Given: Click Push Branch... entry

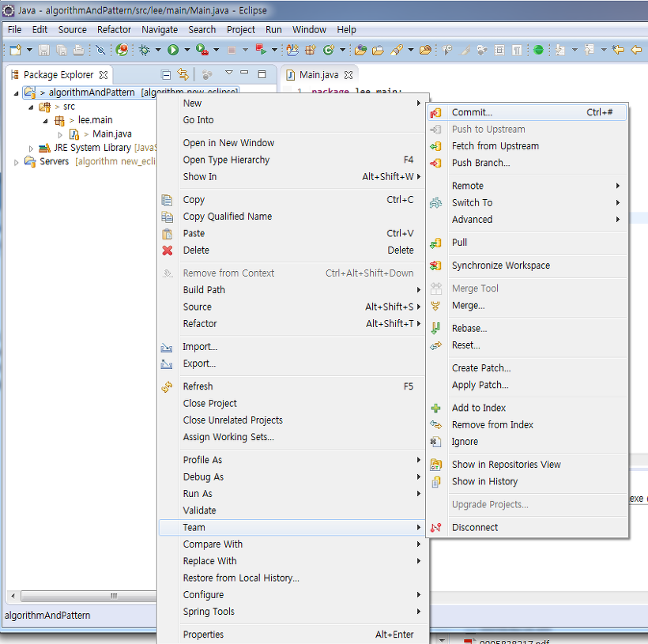Looking at the screenshot, I should click(526, 163).
